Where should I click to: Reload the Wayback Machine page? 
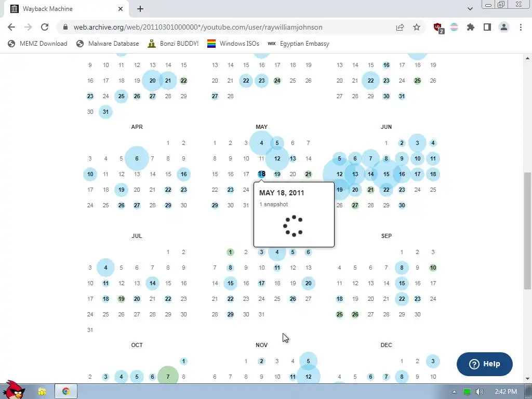(x=45, y=27)
